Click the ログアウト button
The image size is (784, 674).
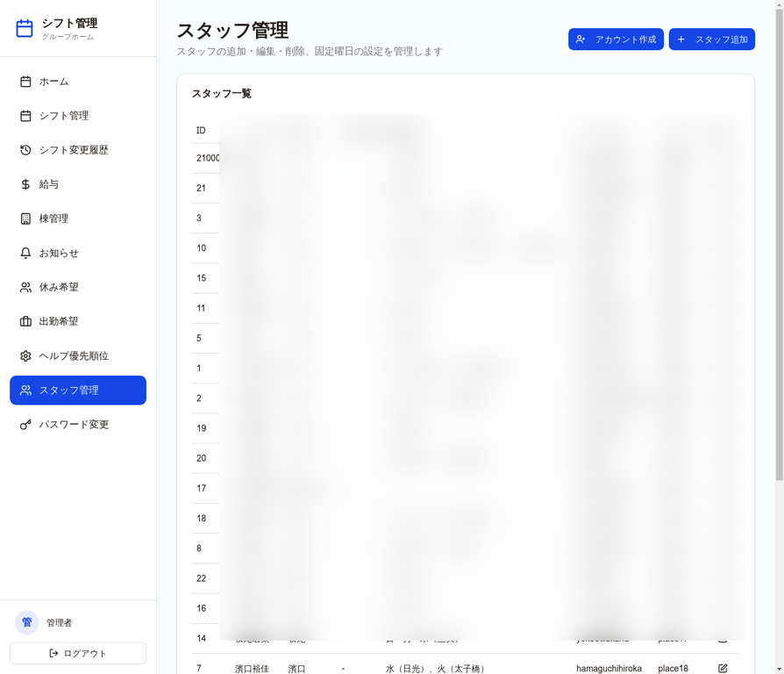pyautogui.click(x=78, y=653)
